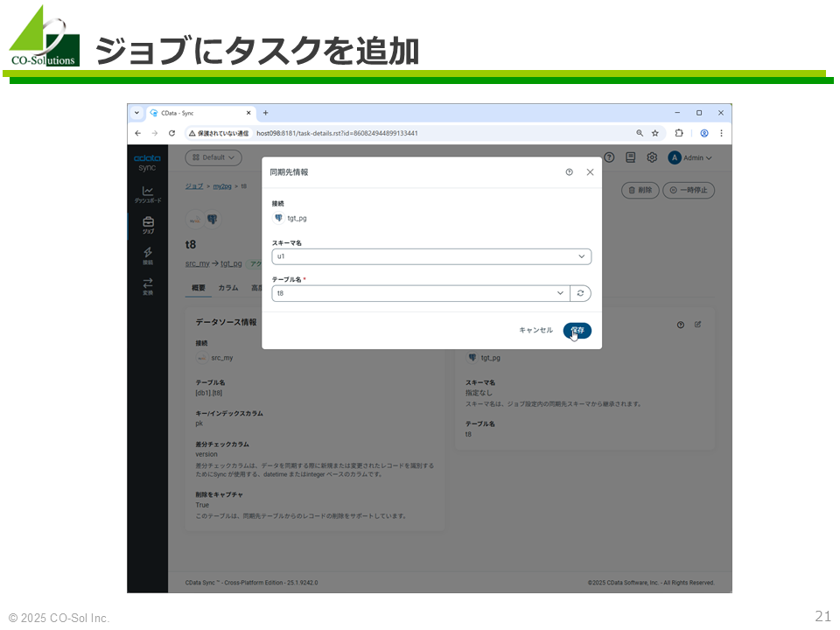Click the help icon in 同期先情報 dialog header
Image resolution: width=840 pixels, height=630 pixels.
pyautogui.click(x=569, y=172)
